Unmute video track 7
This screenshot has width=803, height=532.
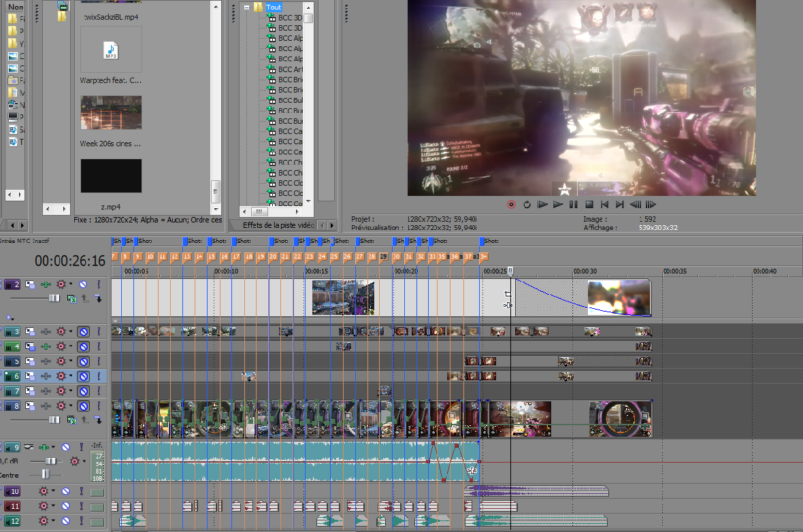pyautogui.click(x=83, y=391)
